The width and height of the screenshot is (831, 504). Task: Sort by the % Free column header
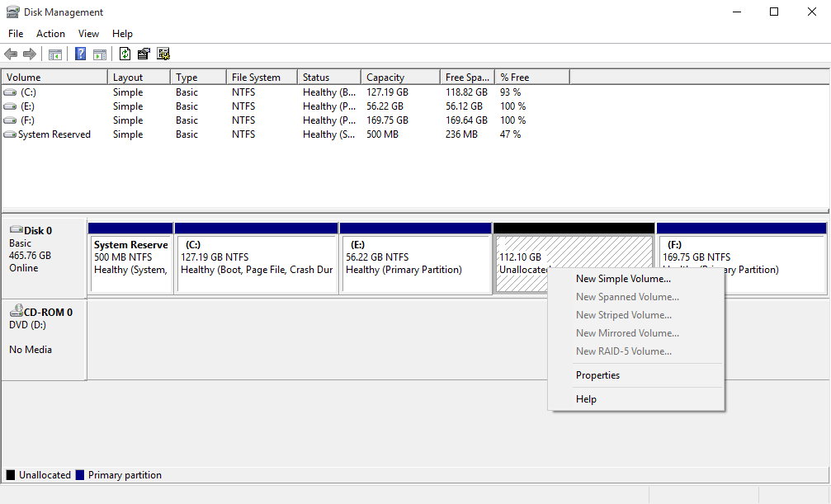(532, 78)
